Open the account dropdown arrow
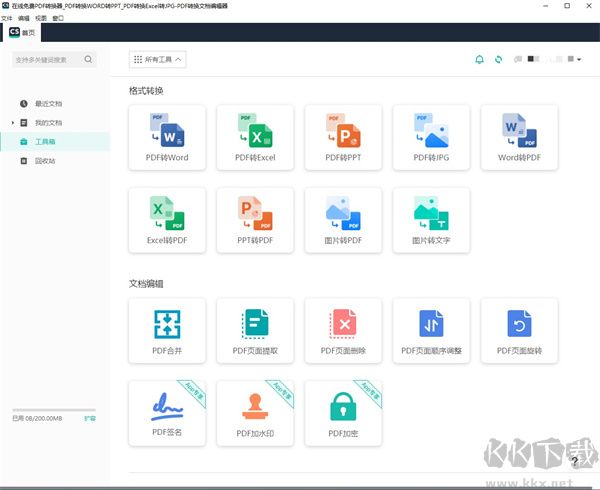600x490 pixels. tap(579, 59)
